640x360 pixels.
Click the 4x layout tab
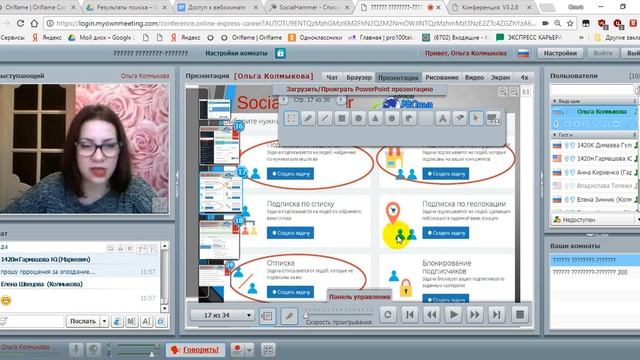point(524,77)
